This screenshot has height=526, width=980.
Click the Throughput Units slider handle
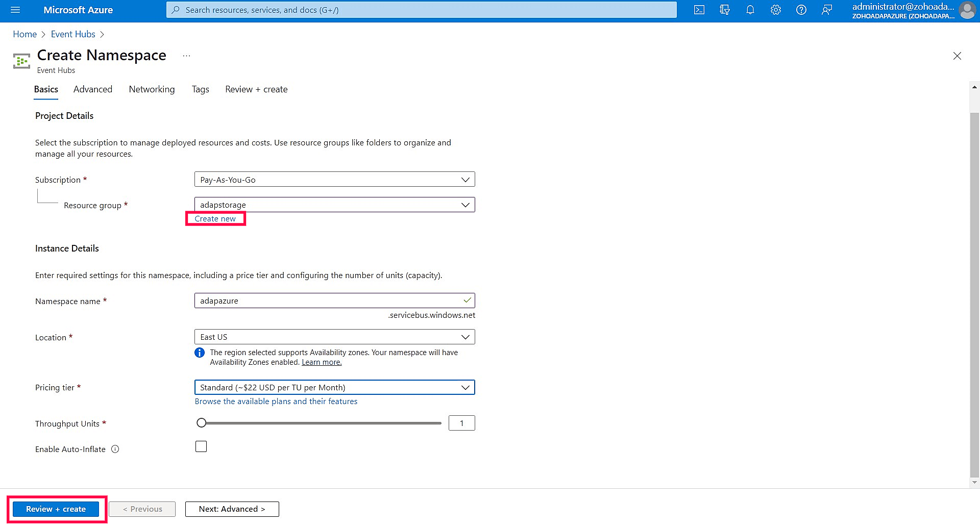pyautogui.click(x=202, y=422)
